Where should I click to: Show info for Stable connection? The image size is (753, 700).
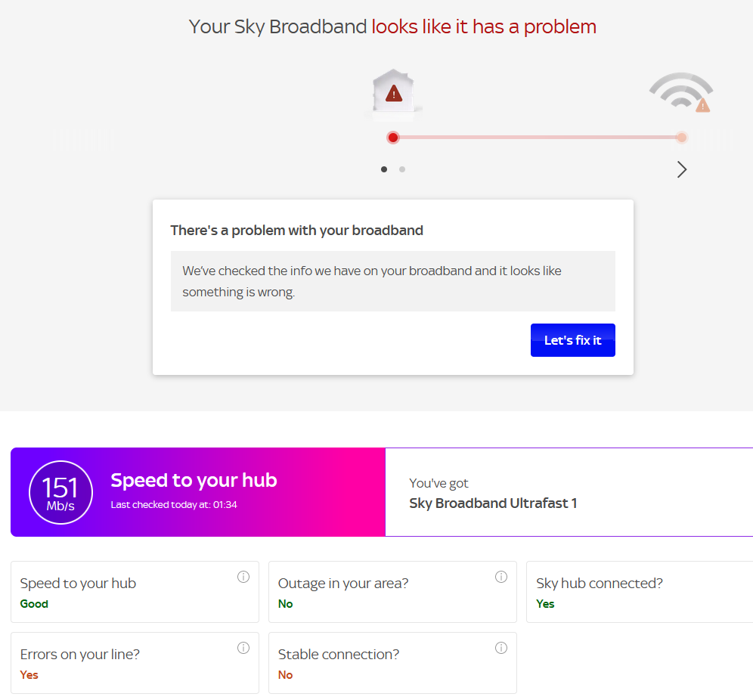tap(501, 648)
